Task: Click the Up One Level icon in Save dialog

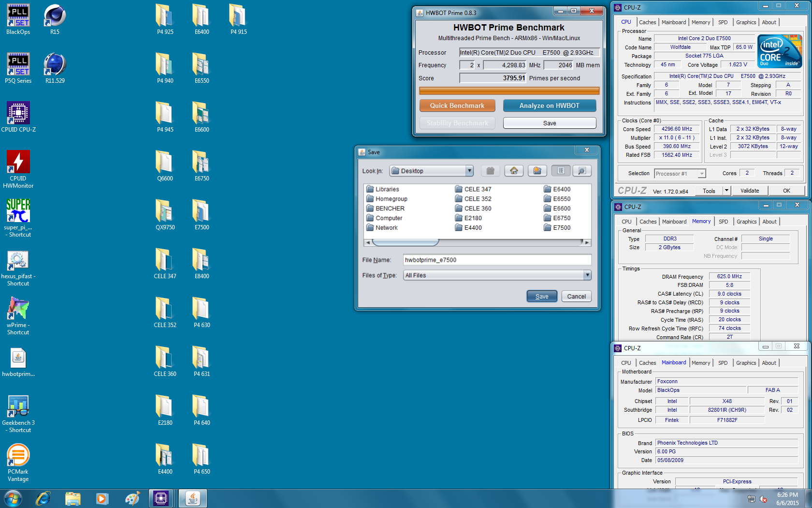Action: click(490, 171)
